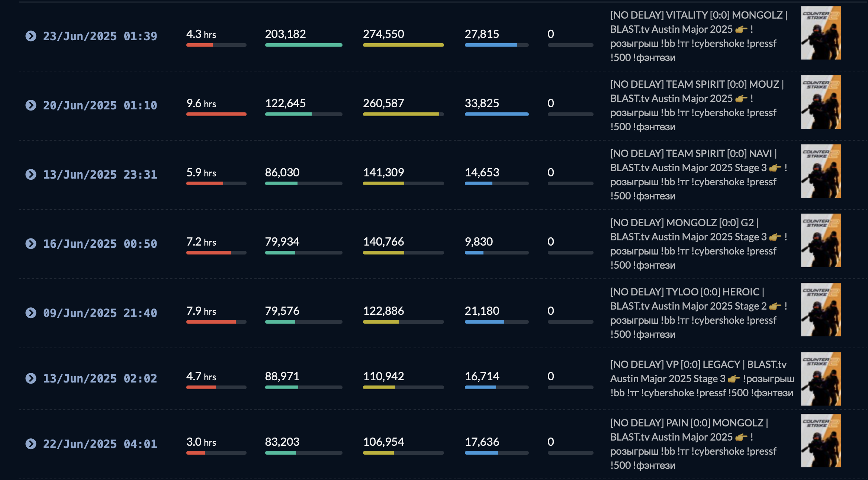The image size is (868, 480).
Task: Click the blue bar under 21,180
Action: 484,322
